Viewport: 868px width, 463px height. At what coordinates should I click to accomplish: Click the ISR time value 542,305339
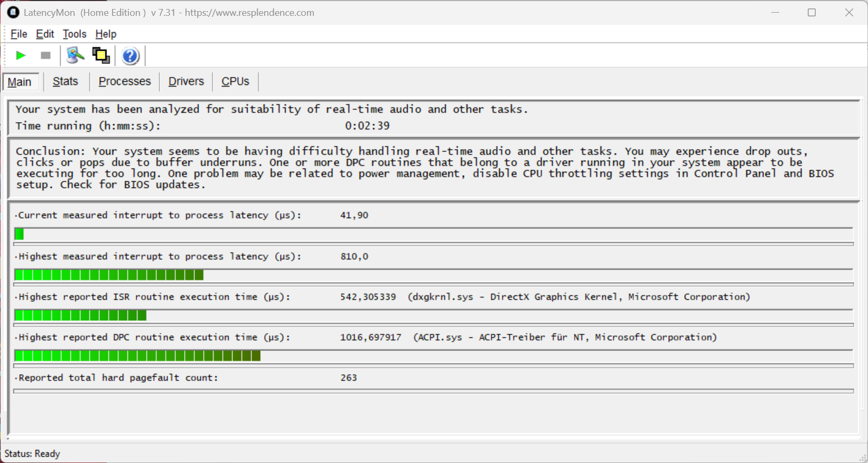368,297
